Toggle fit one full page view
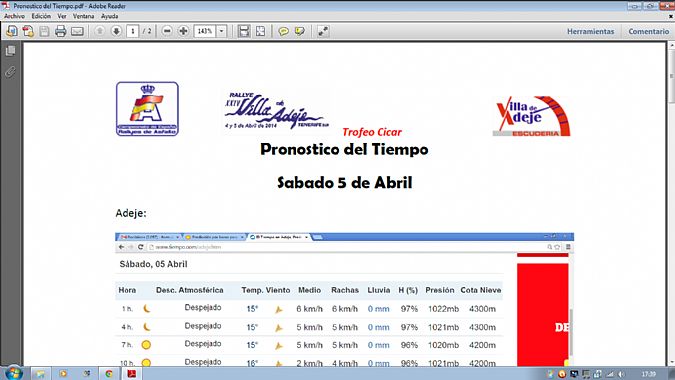The height and width of the screenshot is (380, 675). pyautogui.click(x=260, y=31)
